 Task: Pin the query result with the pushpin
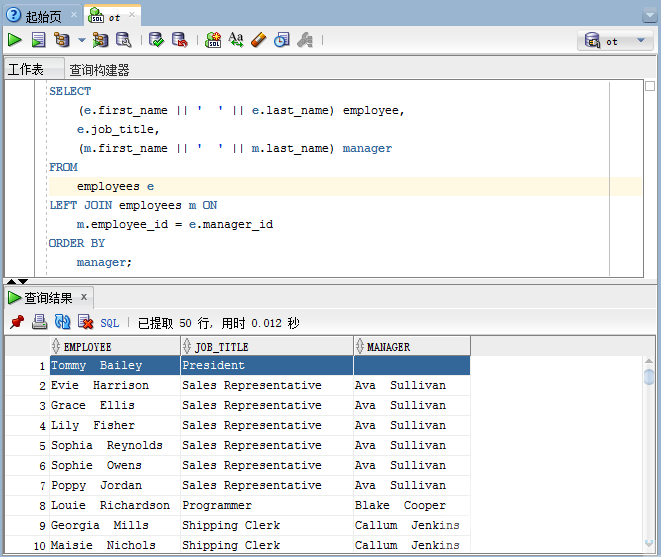pos(16,323)
